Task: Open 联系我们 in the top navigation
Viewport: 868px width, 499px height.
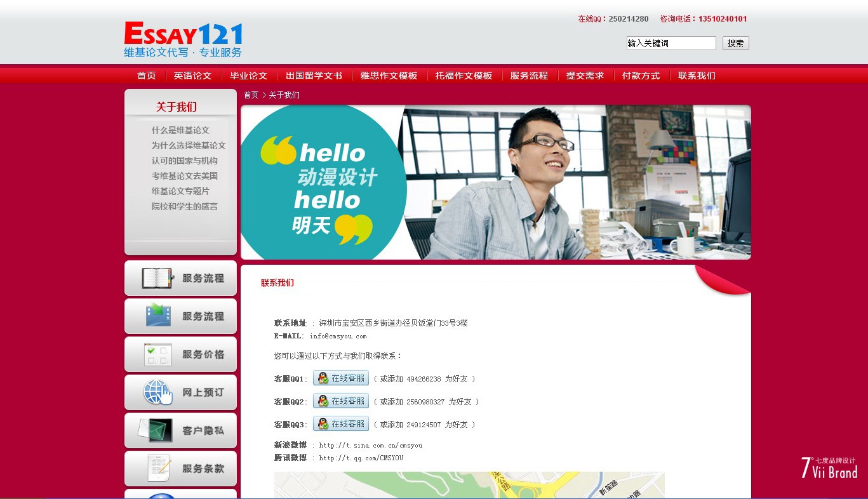Action: click(697, 76)
